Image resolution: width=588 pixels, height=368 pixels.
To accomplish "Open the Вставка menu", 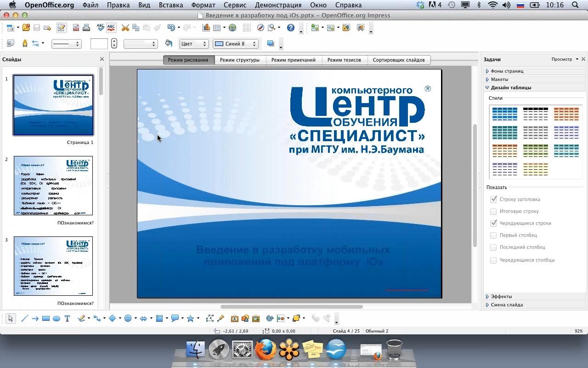I will (x=170, y=5).
